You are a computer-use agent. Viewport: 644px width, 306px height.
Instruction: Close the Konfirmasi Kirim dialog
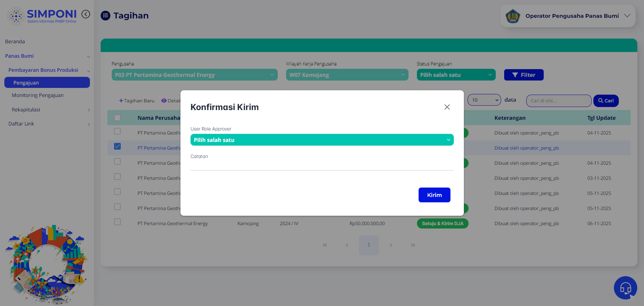click(447, 107)
